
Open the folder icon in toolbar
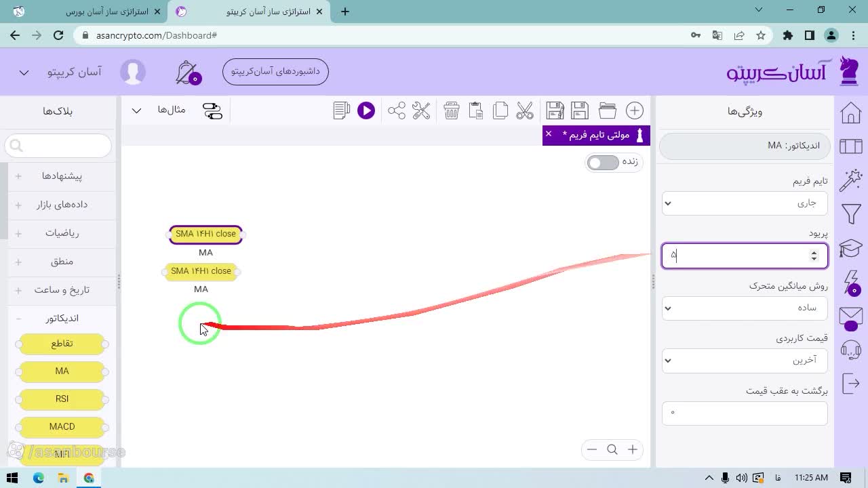tap(608, 110)
